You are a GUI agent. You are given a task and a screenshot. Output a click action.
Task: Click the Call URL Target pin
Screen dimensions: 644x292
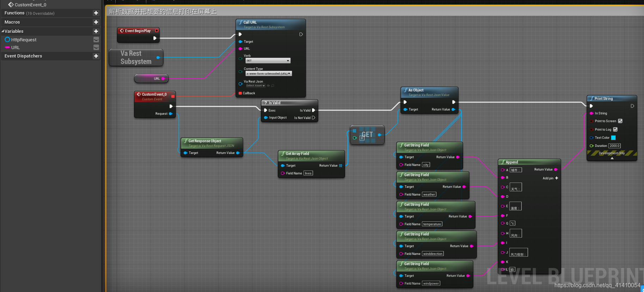[240, 42]
